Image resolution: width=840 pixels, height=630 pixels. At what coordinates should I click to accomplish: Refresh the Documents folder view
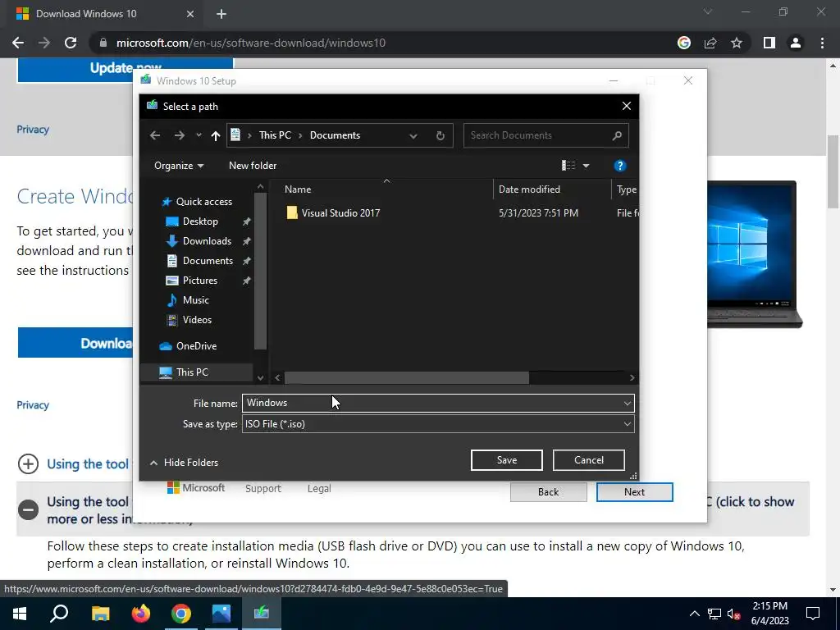tap(441, 135)
